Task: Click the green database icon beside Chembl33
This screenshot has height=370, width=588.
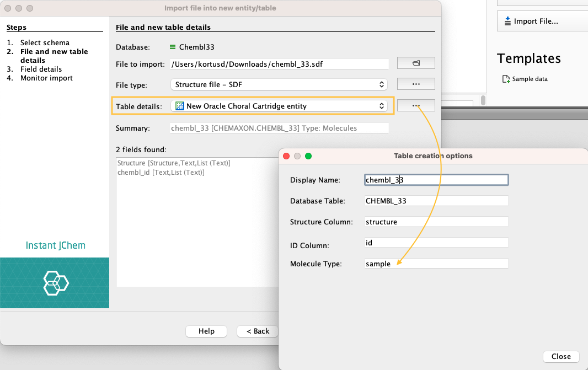Action: [172, 47]
